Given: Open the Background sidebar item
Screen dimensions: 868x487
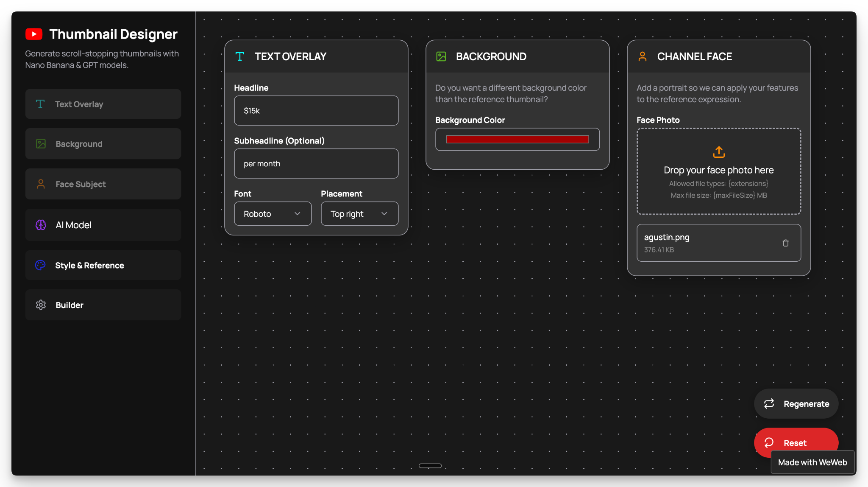Looking at the screenshot, I should pos(103,144).
